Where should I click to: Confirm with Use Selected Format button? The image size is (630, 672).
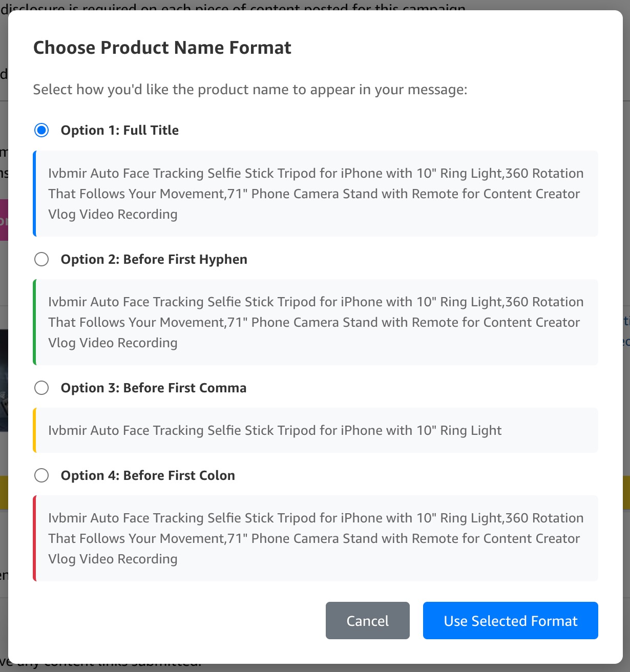(x=510, y=620)
